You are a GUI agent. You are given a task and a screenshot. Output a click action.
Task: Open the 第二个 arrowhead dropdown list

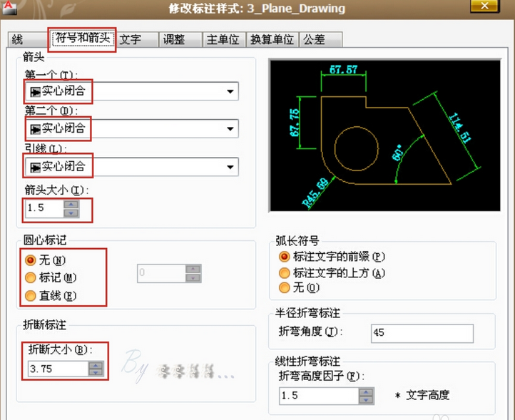(x=230, y=129)
